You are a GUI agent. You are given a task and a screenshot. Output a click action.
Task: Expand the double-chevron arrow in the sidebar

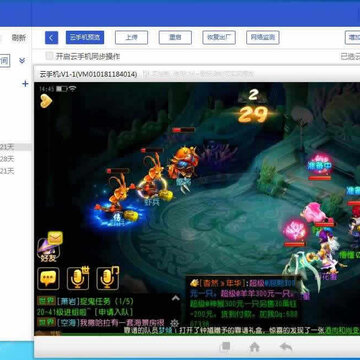[x=22, y=61]
